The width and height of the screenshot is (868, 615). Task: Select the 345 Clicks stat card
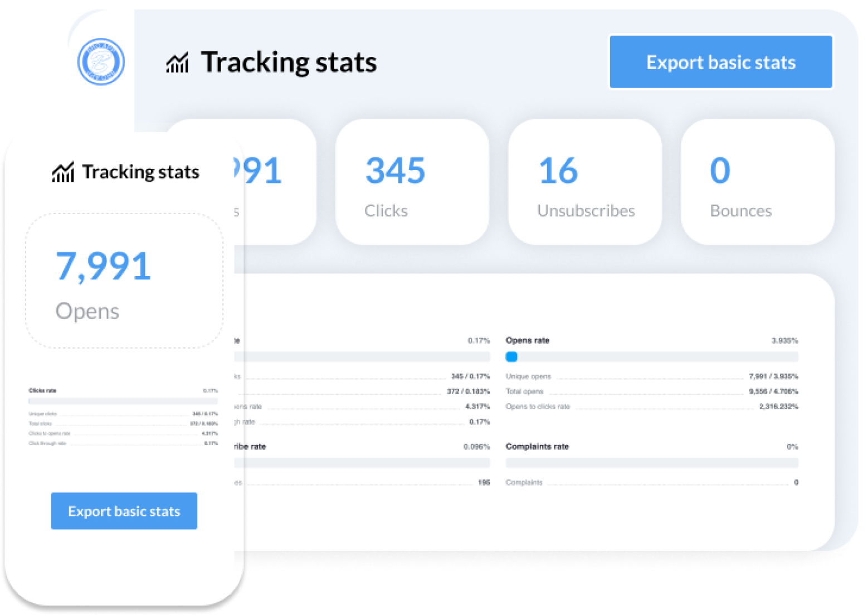pos(412,182)
